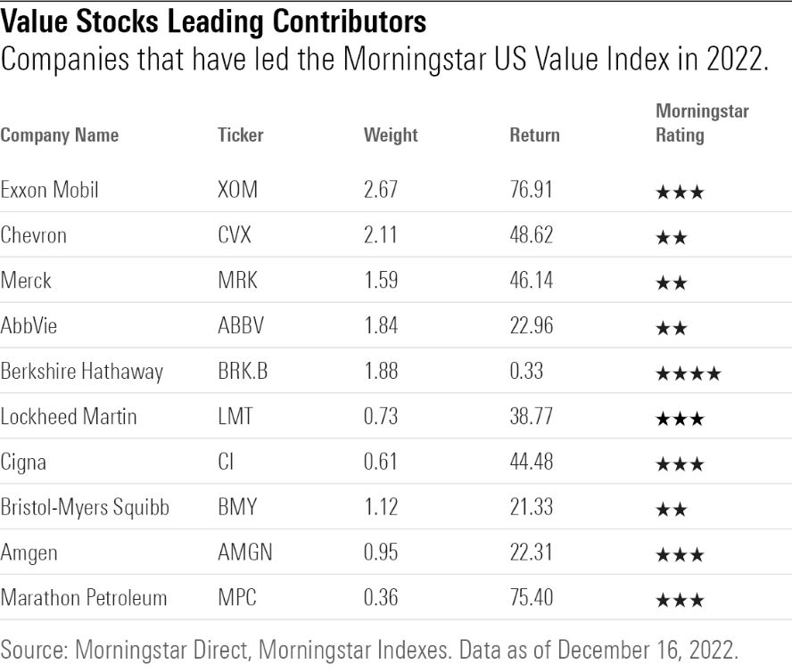Screen dimensions: 792x672
Task: Select the Merck company name
Action: coord(27,281)
